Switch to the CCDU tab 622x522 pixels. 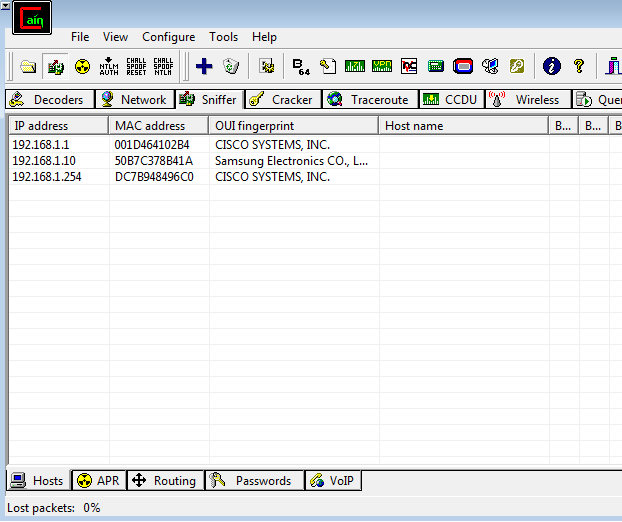[452, 99]
